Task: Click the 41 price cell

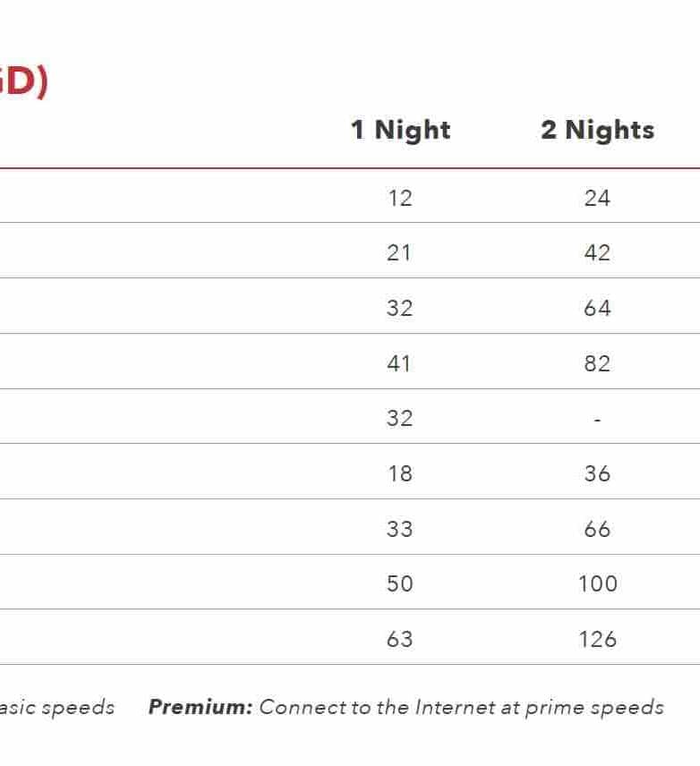Action: tap(400, 364)
